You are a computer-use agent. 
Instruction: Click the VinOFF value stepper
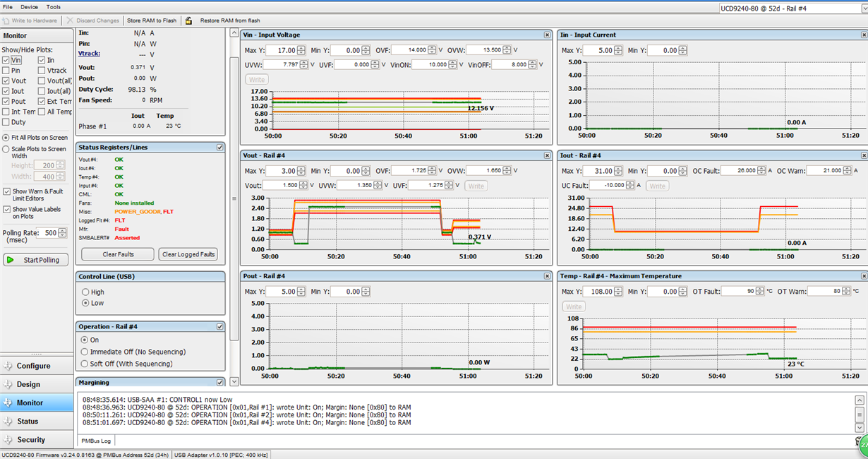[534, 64]
